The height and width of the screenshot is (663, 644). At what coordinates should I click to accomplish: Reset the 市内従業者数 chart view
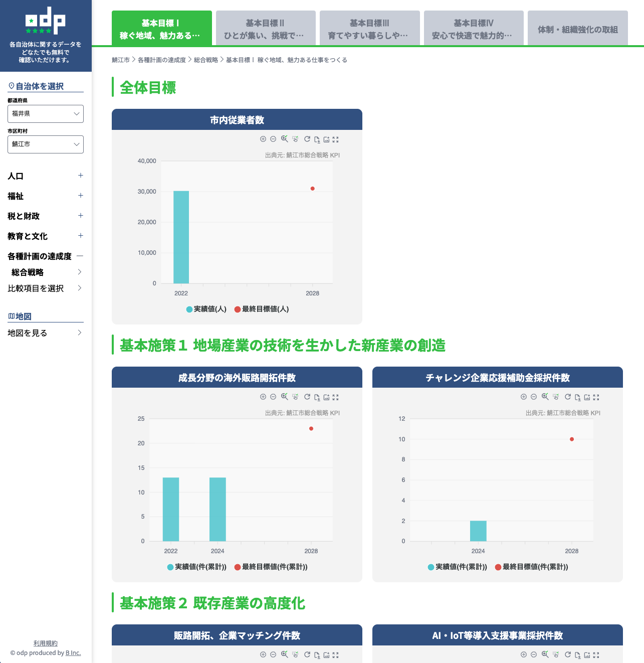(x=307, y=139)
